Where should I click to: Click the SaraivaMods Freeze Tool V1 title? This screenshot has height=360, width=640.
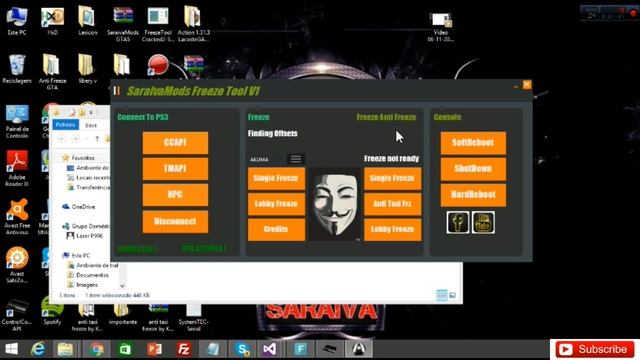tap(193, 91)
